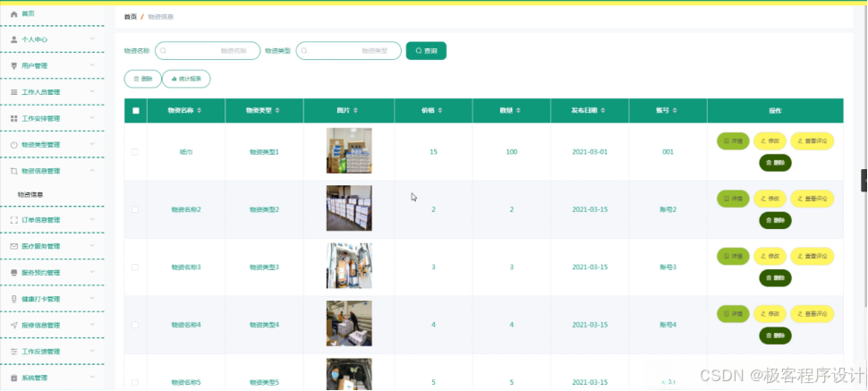Open the 物资信息 submenu item
The width and height of the screenshot is (868, 391).
[30, 195]
